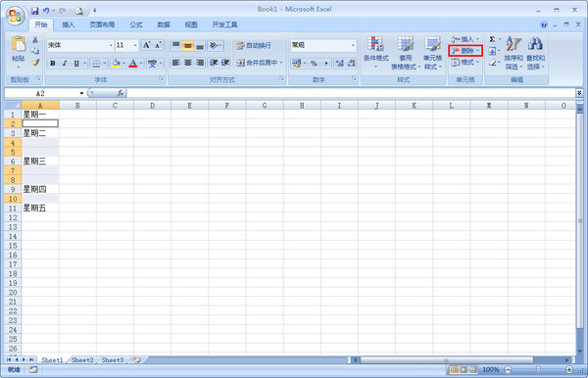Switch to the 开发工具 ribbon tab
Image resolution: width=588 pixels, height=378 pixels.
pos(224,24)
